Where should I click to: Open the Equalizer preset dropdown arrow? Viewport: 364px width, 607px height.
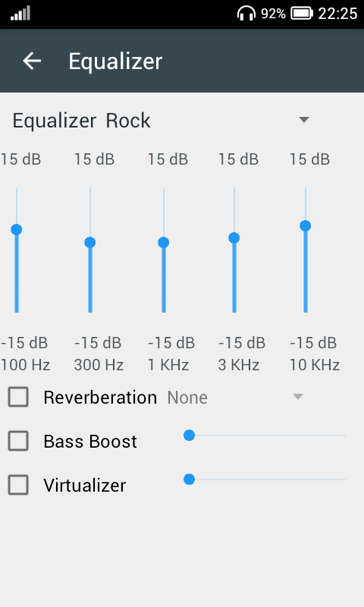[x=304, y=120]
